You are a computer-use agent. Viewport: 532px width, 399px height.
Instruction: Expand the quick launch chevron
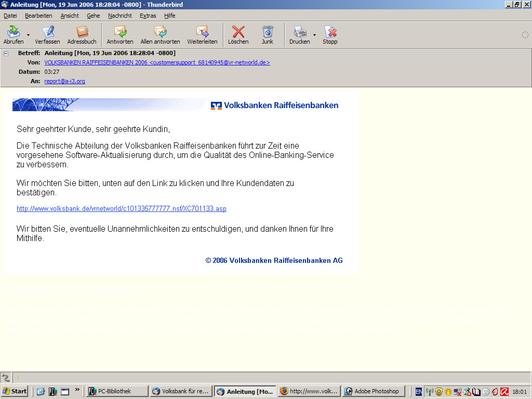(77, 390)
